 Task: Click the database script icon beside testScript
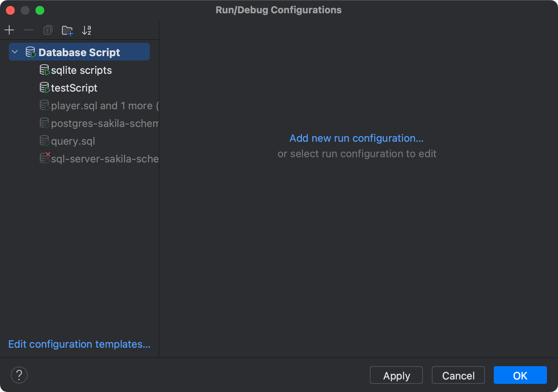[x=44, y=87]
